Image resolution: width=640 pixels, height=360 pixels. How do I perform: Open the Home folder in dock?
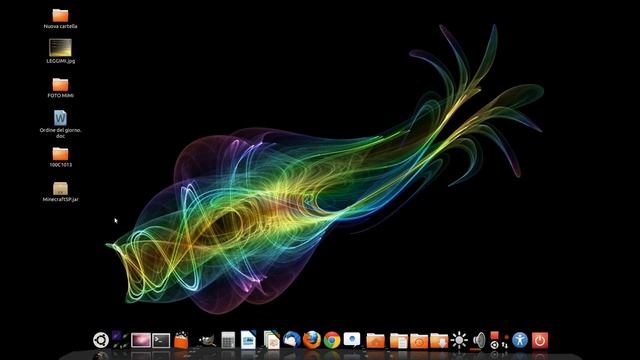376,340
